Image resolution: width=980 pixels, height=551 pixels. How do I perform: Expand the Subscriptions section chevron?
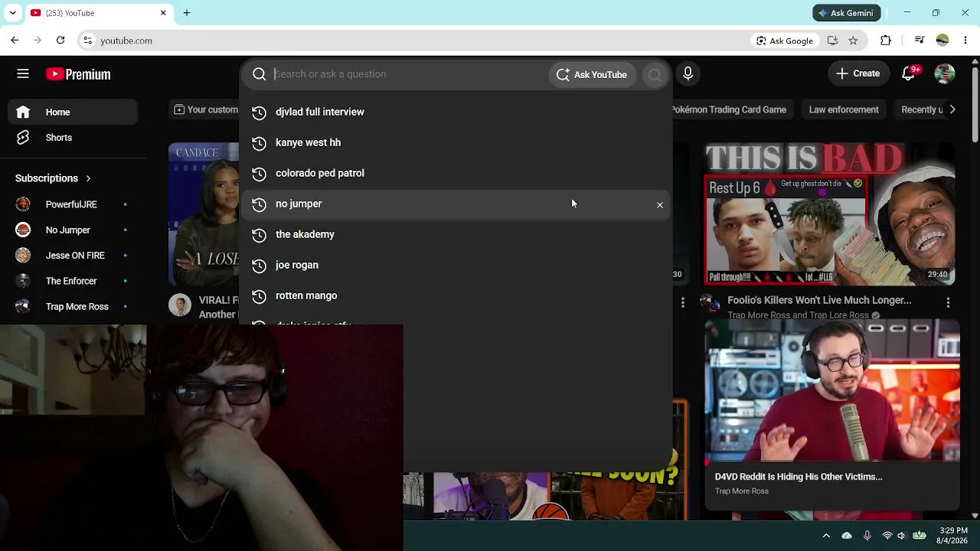(88, 178)
